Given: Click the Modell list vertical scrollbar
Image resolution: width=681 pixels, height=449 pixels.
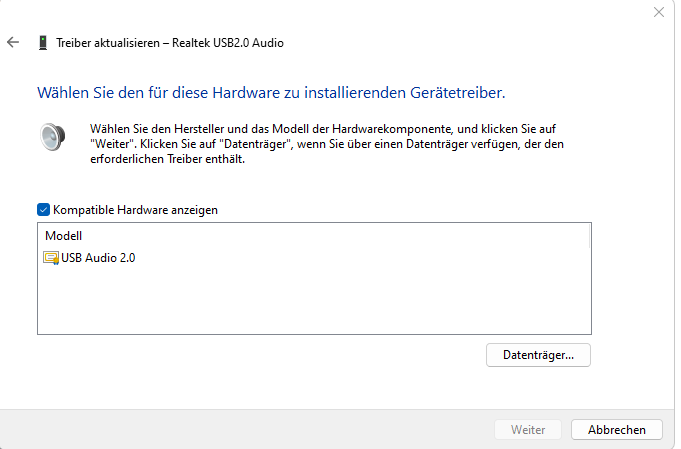Looking at the screenshot, I should pyautogui.click(x=590, y=236).
